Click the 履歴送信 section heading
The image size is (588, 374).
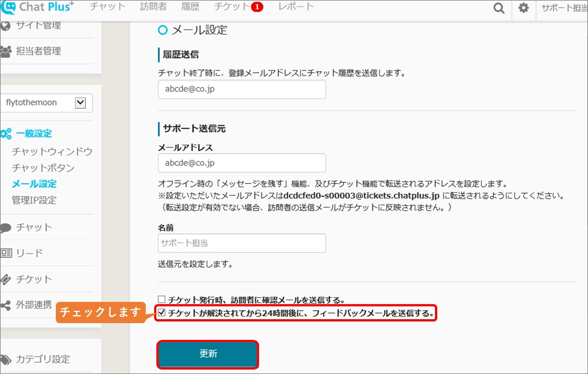pyautogui.click(x=180, y=54)
